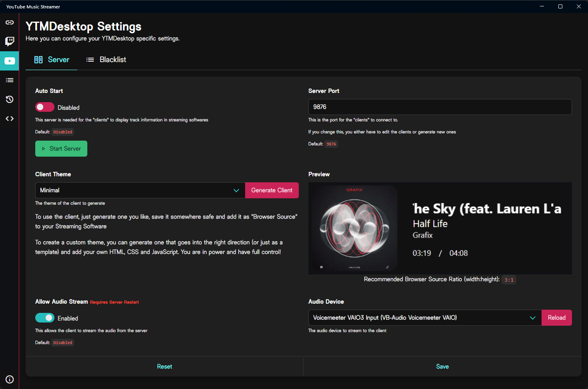Click the info icon in sidebar

click(10, 379)
